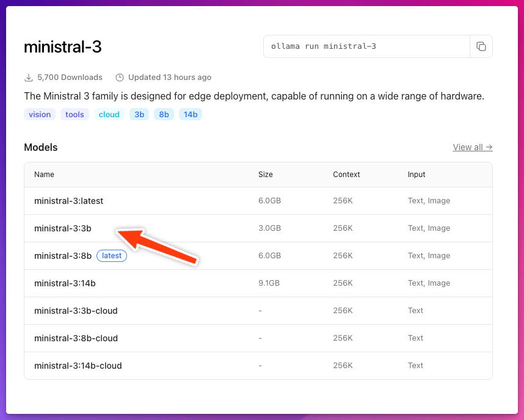Open the ministral-3:latest model
Image resolution: width=524 pixels, height=420 pixels.
click(x=68, y=201)
